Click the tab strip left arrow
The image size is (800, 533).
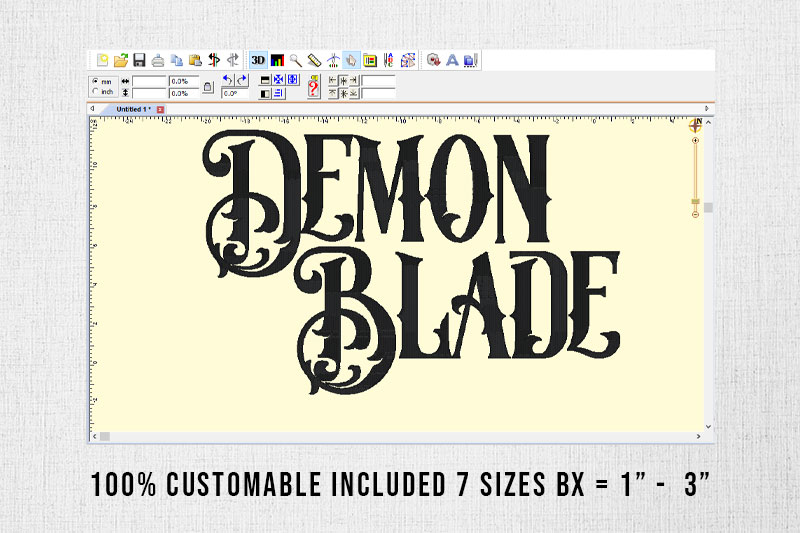click(92, 109)
